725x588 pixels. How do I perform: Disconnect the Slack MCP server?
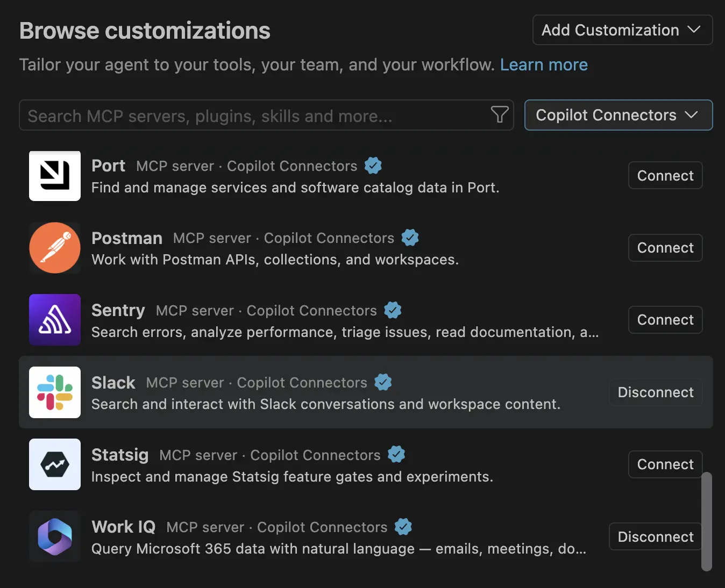[656, 392]
